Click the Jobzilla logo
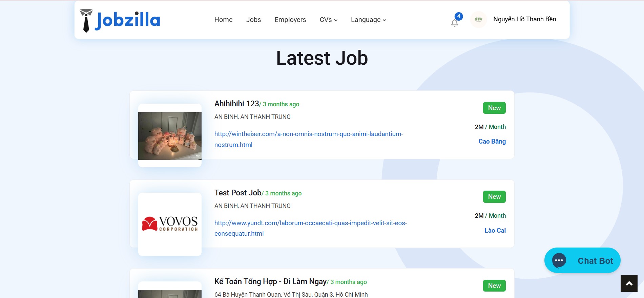The height and width of the screenshot is (298, 644). pyautogui.click(x=120, y=20)
